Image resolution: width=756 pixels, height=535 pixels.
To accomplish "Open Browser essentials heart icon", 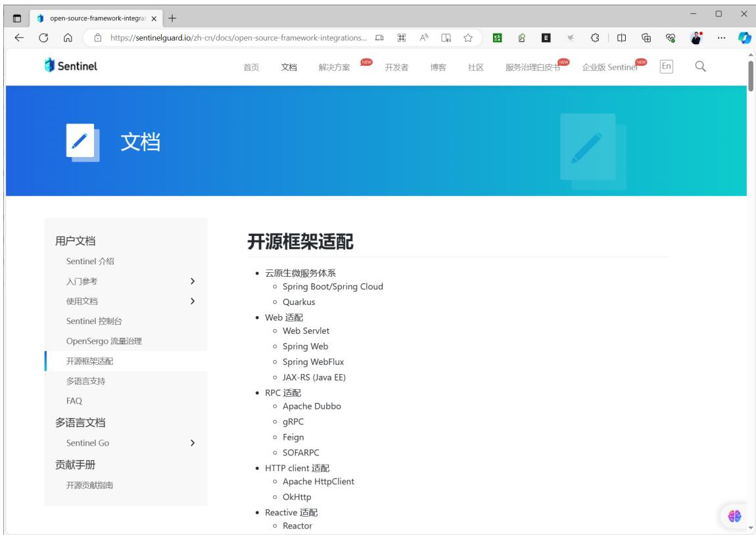I will point(671,37).
